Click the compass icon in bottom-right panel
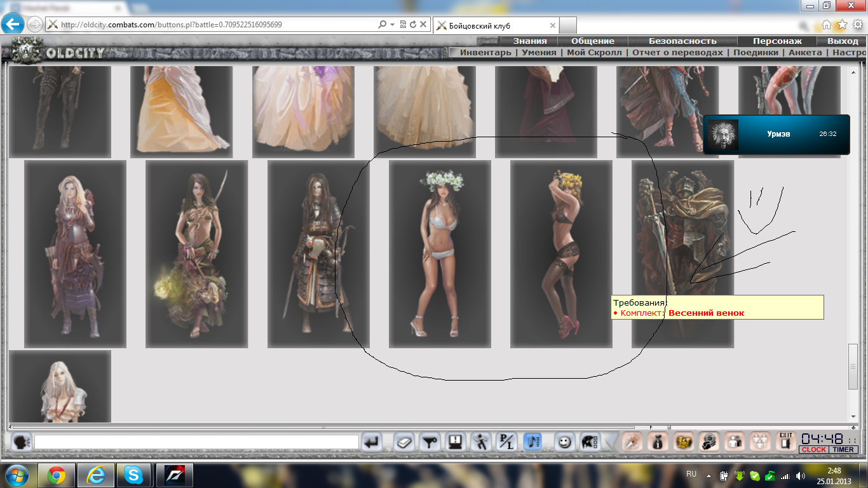Screen dimensions: 868x488 [x=632, y=442]
